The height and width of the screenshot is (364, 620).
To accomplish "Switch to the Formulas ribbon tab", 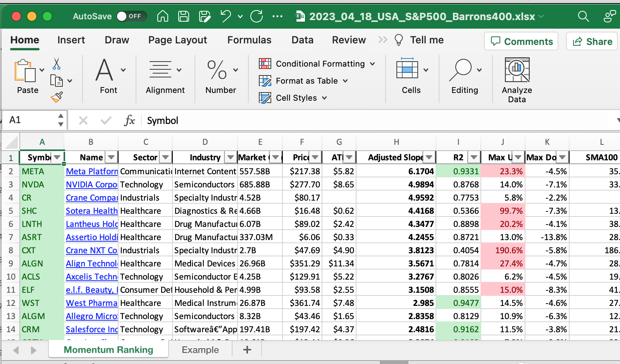I will tap(249, 40).
